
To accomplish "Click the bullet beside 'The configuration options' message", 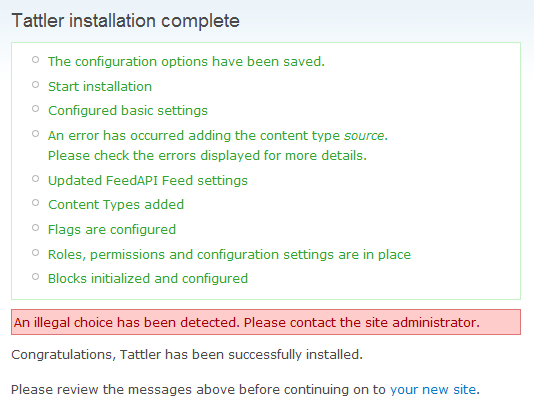I will pos(35,60).
